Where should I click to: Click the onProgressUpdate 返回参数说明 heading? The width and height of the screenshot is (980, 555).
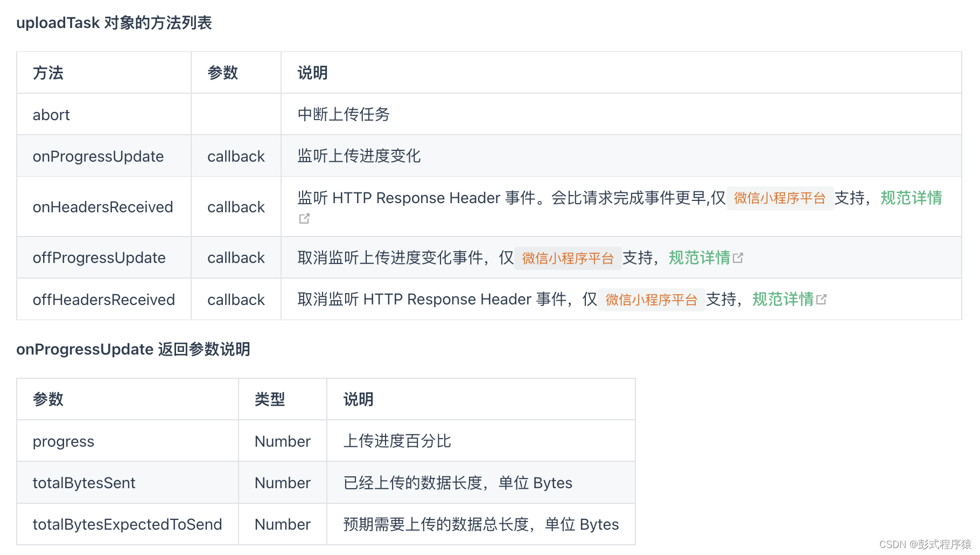(133, 349)
